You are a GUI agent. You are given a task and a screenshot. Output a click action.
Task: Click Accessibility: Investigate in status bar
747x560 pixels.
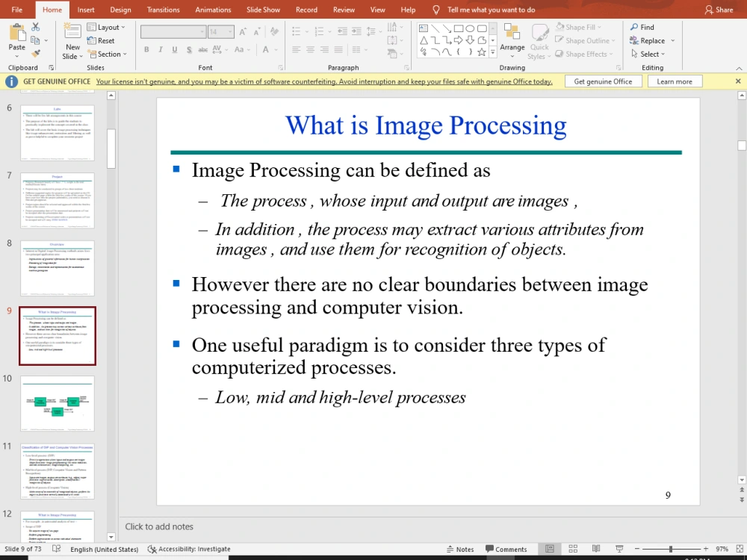189,549
